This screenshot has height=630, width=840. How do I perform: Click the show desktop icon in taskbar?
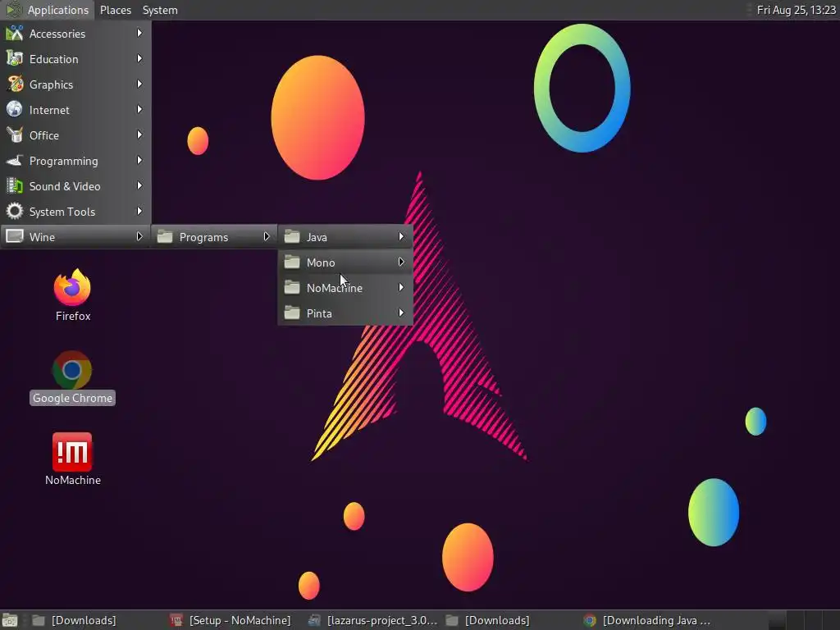tap(10, 620)
